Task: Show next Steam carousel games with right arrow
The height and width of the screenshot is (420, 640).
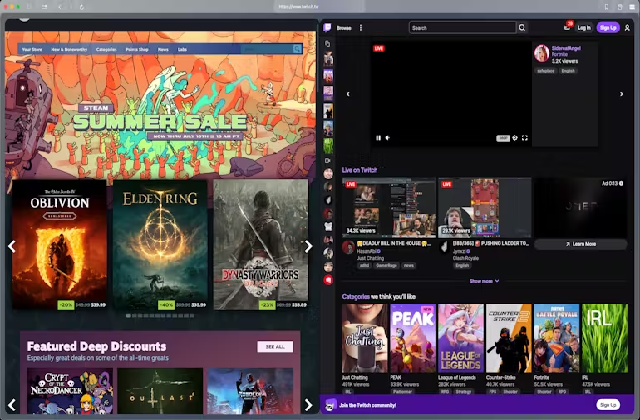Action: coord(309,246)
